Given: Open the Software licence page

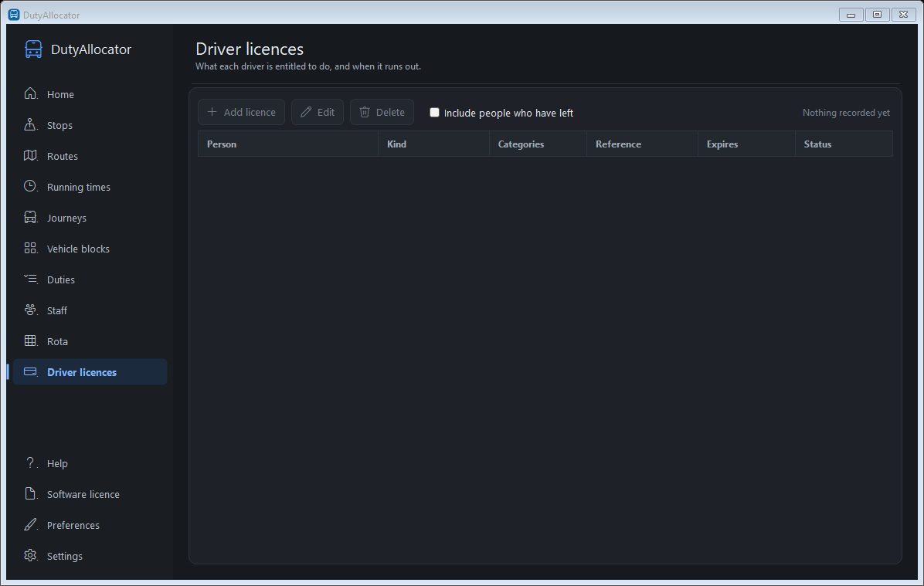Looking at the screenshot, I should tap(90, 494).
